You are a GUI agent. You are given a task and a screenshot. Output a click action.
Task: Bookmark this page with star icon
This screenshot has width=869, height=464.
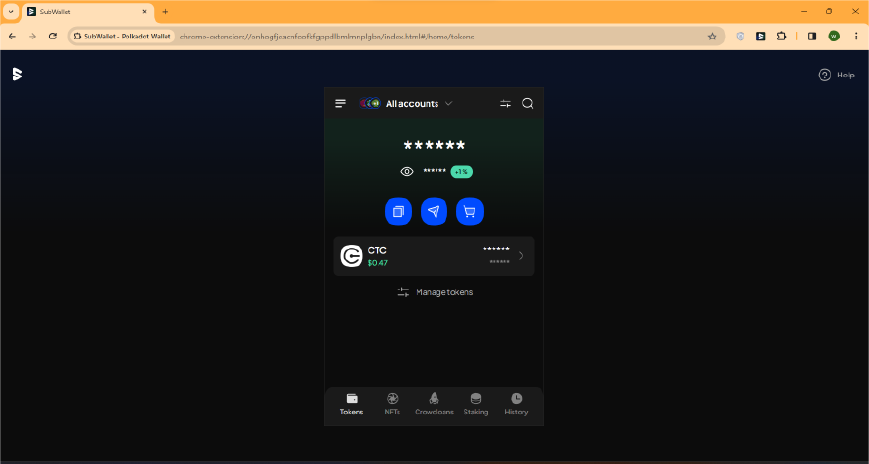[x=712, y=36]
